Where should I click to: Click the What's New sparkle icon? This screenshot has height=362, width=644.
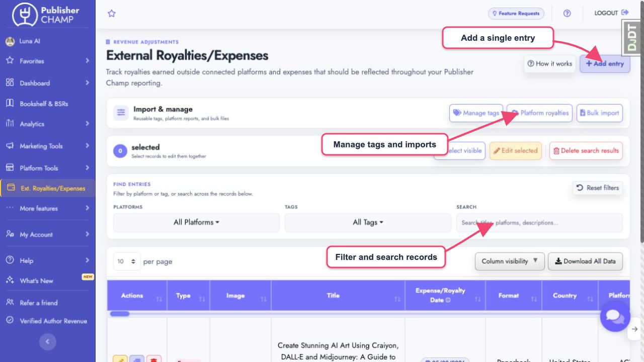pos(10,280)
